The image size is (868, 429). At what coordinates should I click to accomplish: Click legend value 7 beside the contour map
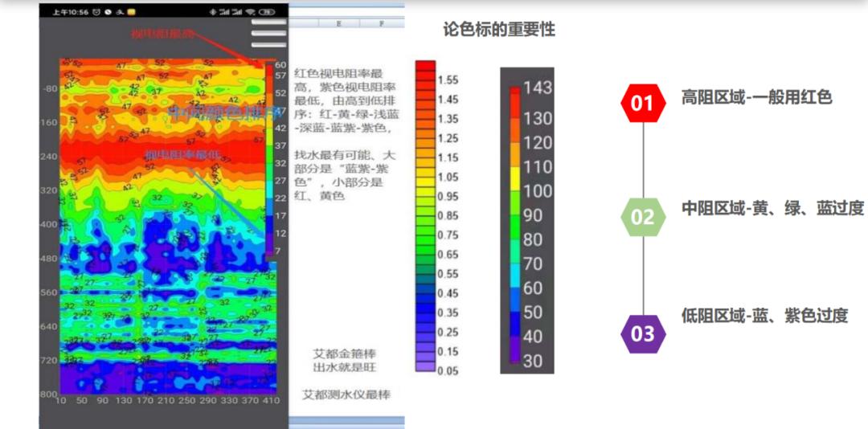[x=277, y=251]
